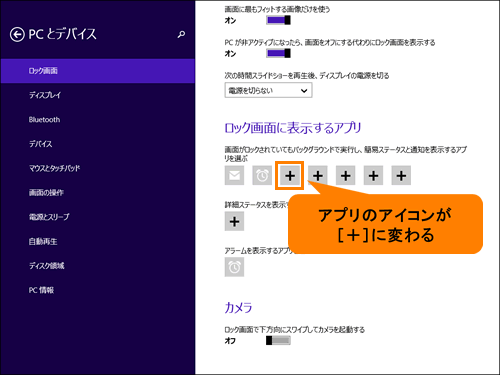Select ロック画面 in the sidebar

coord(98,71)
